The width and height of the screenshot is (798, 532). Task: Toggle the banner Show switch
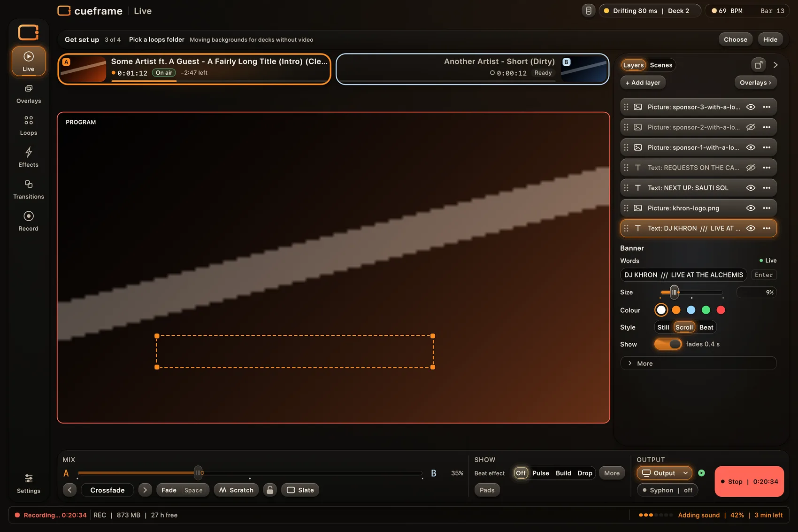668,344
